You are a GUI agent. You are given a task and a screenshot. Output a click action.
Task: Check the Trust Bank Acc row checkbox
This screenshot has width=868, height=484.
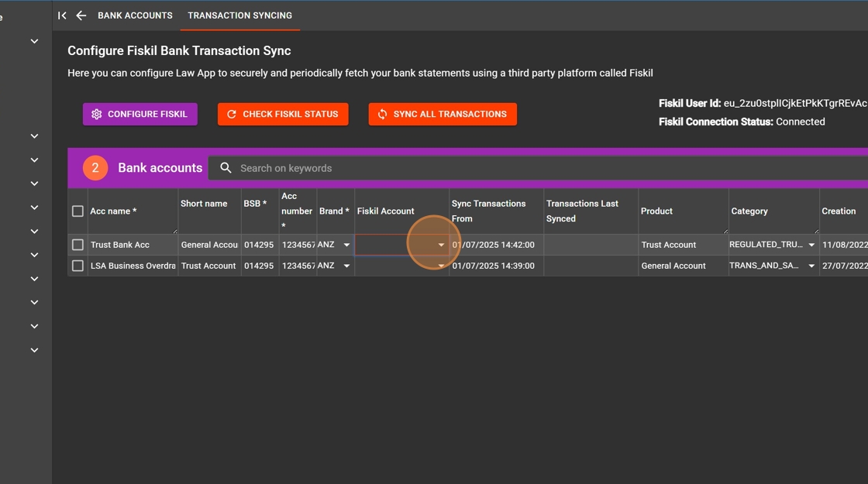click(x=77, y=245)
